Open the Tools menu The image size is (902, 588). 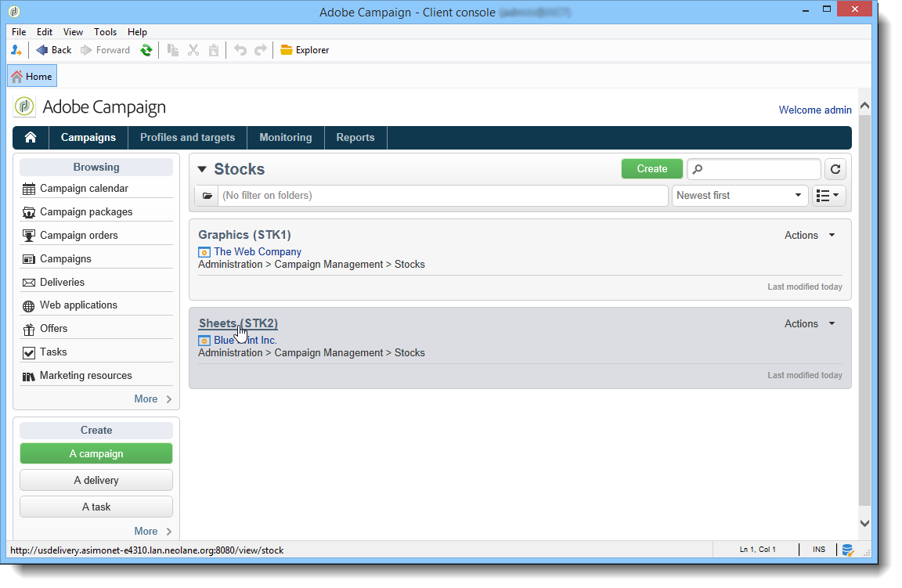click(105, 31)
